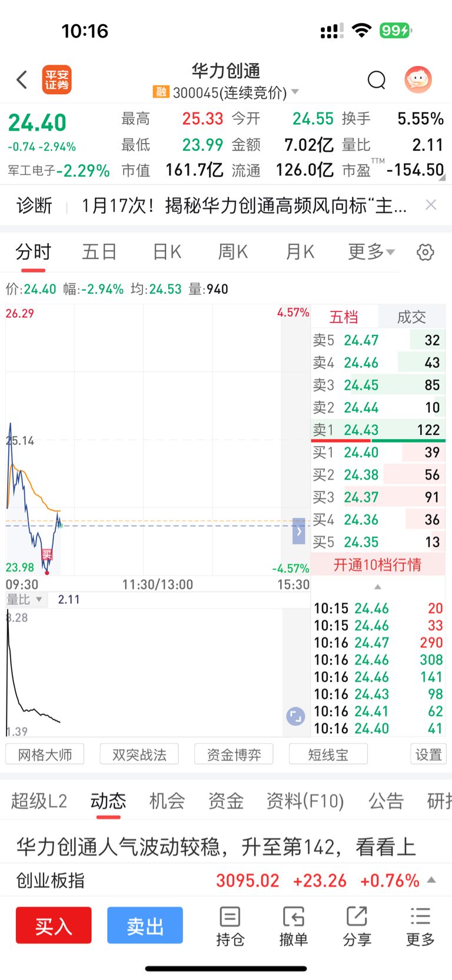Screen dimensions: 452x980
Task: Tap the orange 融 margin badge
Action: point(161,92)
